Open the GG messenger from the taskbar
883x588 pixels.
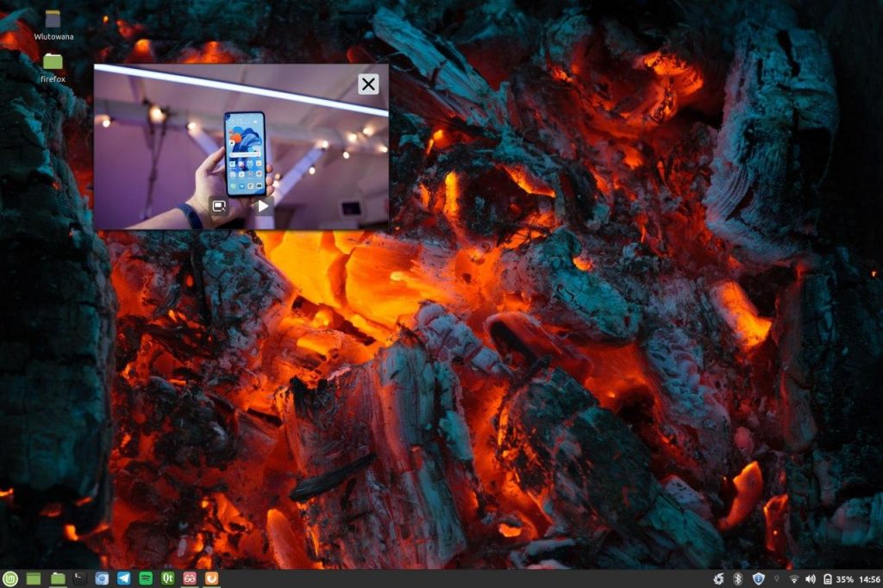pyautogui.click(x=191, y=579)
